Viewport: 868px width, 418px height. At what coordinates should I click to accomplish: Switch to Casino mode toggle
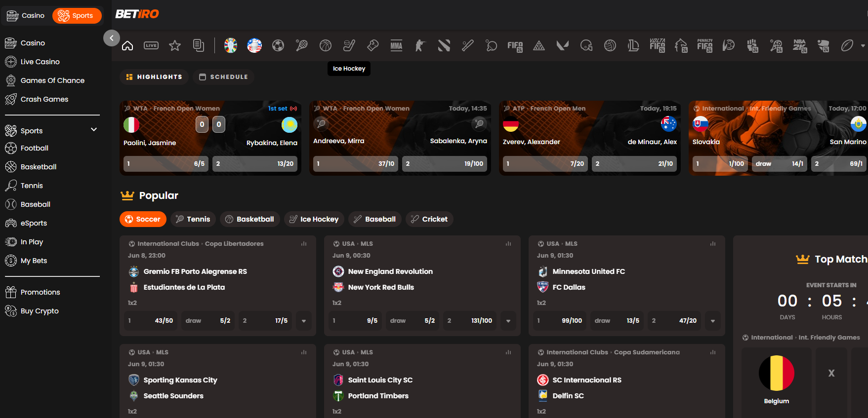pyautogui.click(x=26, y=16)
